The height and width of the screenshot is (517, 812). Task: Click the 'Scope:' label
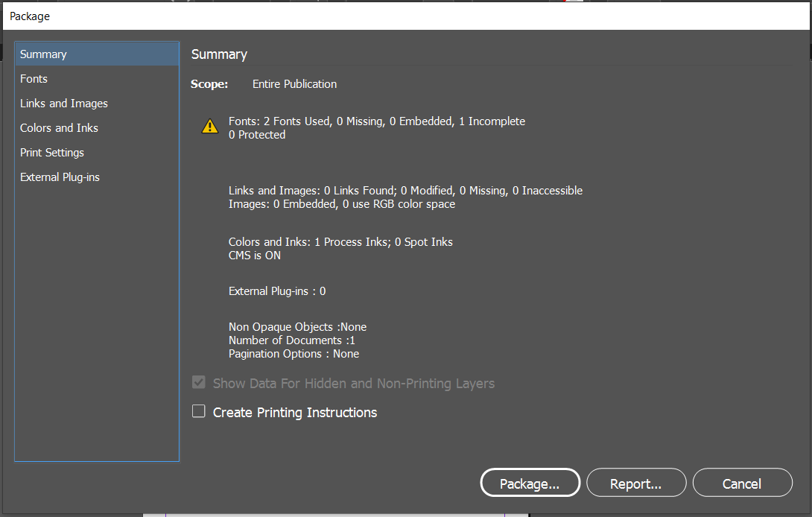[209, 84]
